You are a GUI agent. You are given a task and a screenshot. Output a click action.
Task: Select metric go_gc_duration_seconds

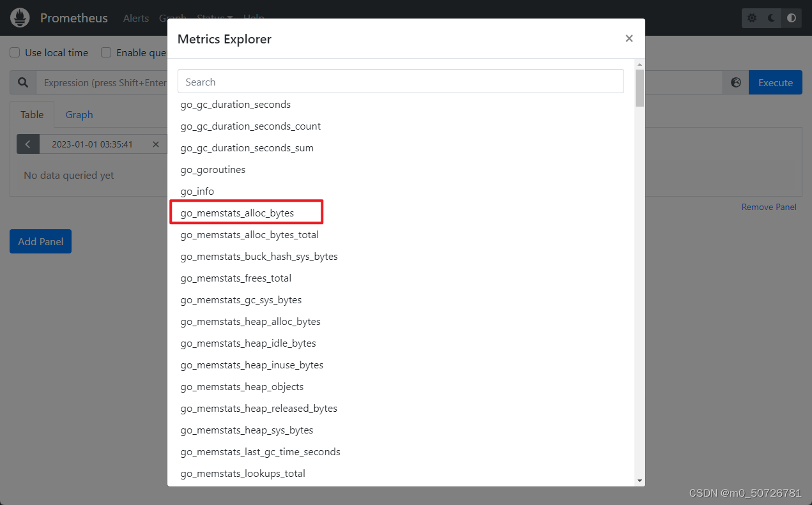coord(236,104)
